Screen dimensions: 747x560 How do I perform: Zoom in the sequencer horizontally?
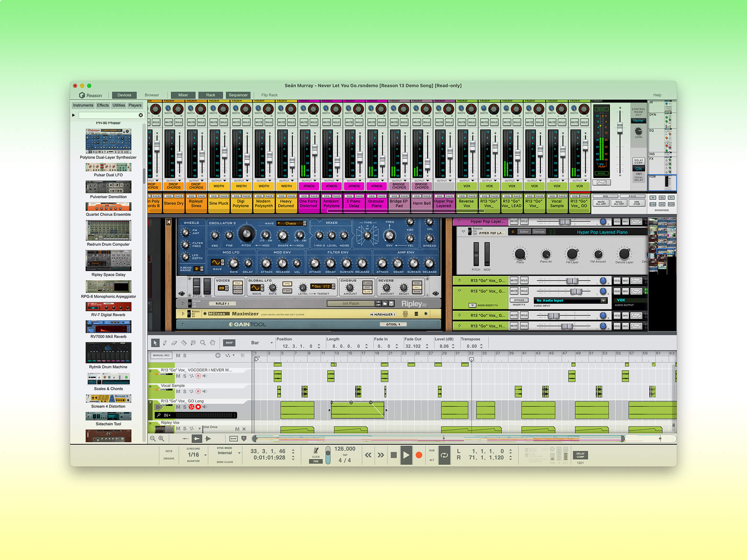pyautogui.click(x=161, y=439)
